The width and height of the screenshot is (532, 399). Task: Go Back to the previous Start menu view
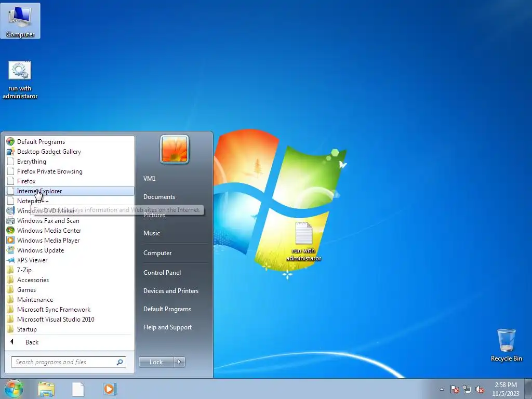click(x=70, y=342)
